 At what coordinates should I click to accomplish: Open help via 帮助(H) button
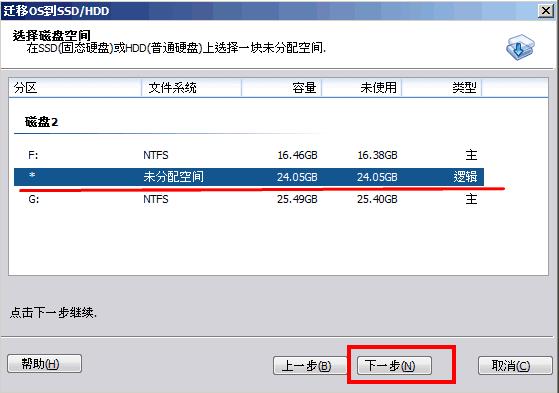(44, 363)
